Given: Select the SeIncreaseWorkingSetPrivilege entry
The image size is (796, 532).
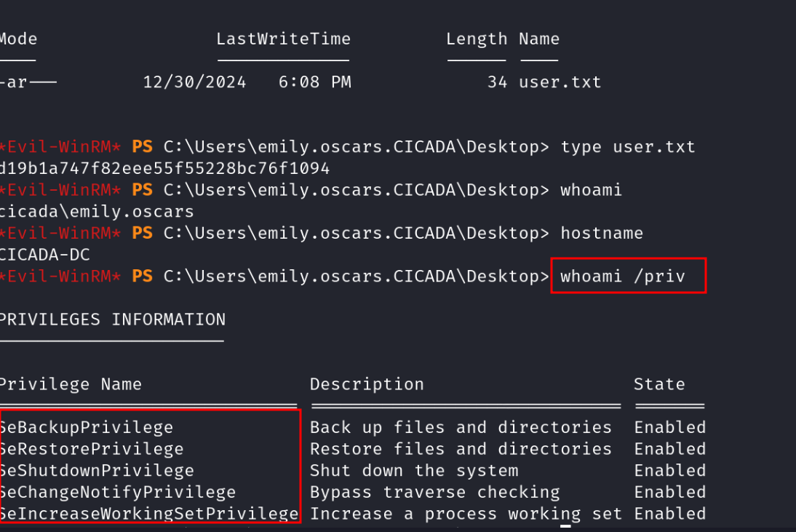Looking at the screenshot, I should tap(149, 514).
